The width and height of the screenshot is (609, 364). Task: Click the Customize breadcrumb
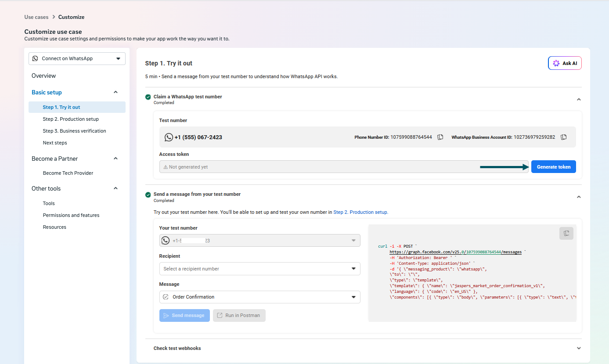click(71, 17)
